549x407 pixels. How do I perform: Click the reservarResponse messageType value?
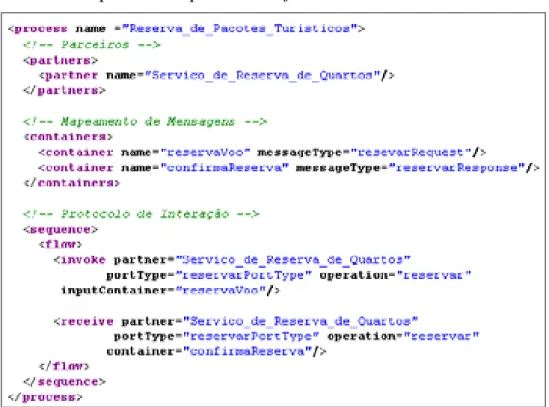click(x=457, y=168)
